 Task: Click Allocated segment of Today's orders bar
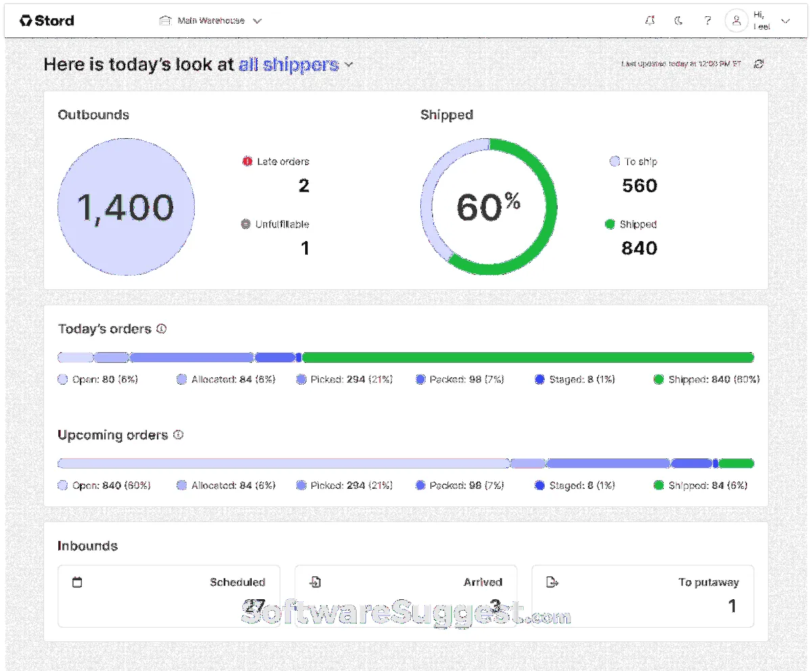(111, 358)
